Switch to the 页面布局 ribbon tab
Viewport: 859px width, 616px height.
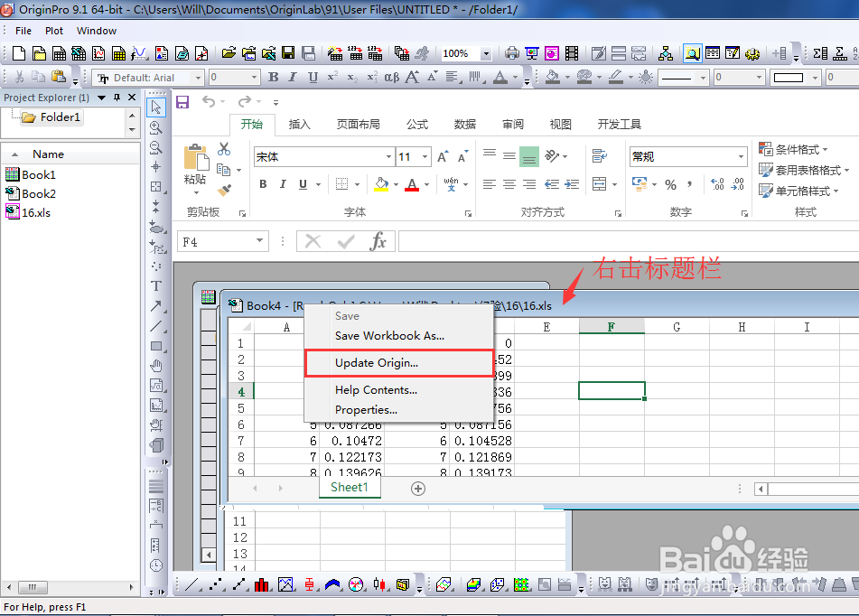358,125
